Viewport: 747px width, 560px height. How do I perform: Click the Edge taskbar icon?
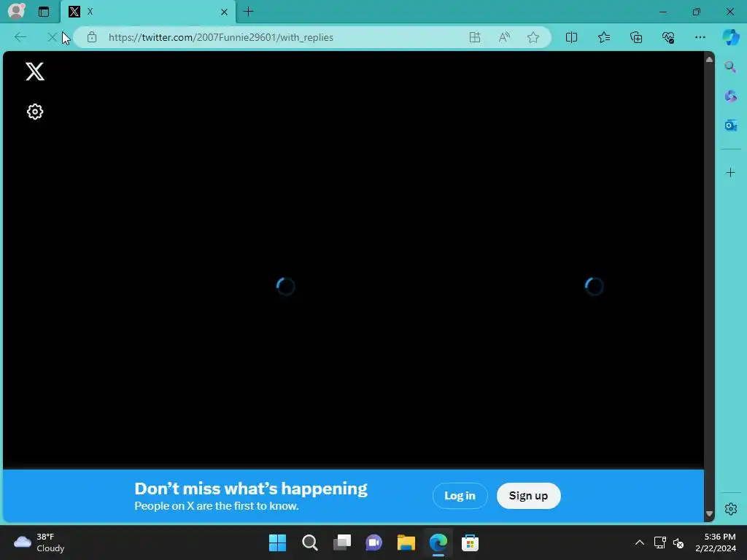[x=438, y=542]
